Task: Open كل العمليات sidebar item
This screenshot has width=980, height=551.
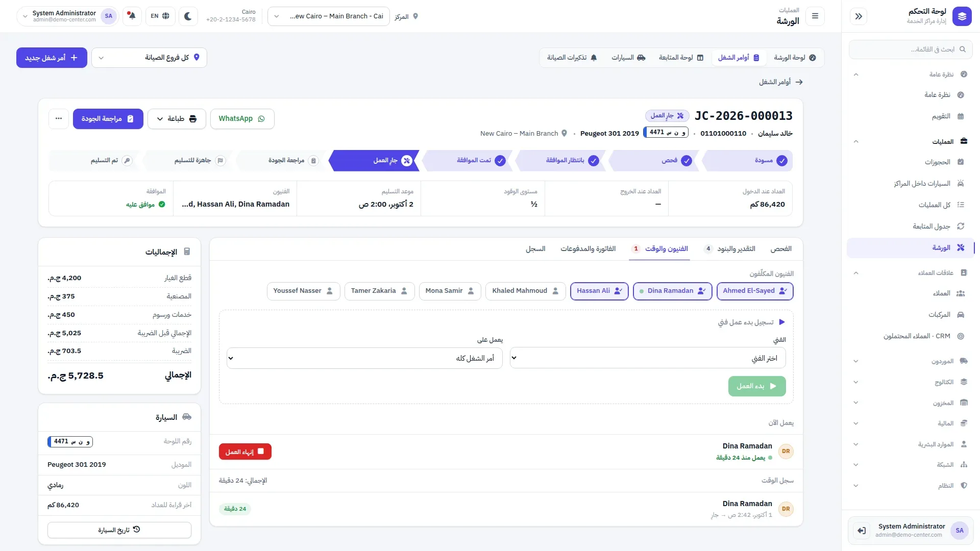Action: click(911, 205)
